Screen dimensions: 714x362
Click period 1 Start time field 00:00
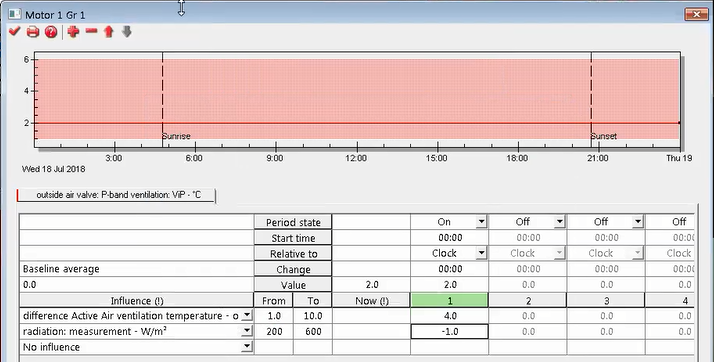coord(449,238)
